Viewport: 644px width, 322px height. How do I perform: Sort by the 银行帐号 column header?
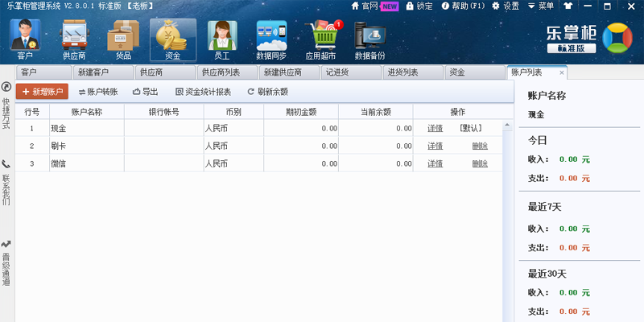tap(164, 112)
